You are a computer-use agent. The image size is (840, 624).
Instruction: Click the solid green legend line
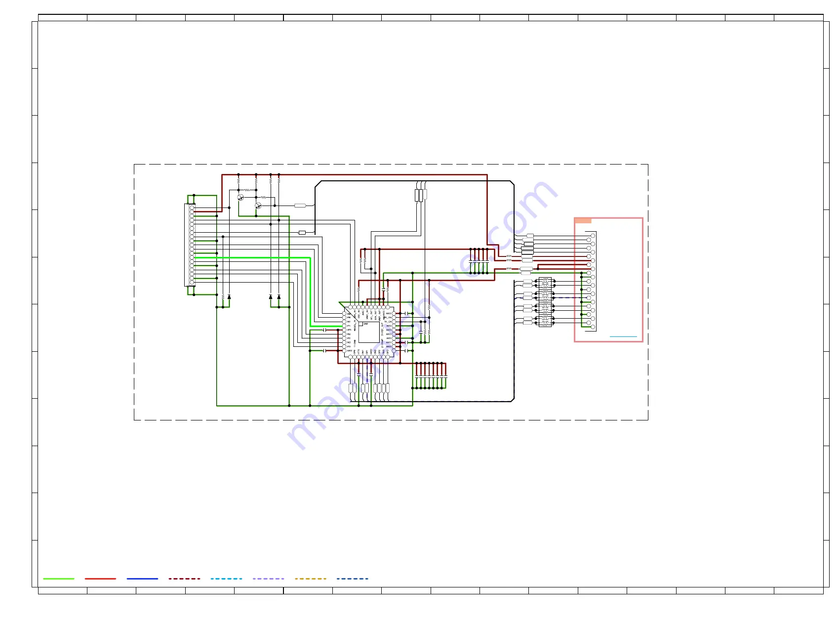point(59,579)
